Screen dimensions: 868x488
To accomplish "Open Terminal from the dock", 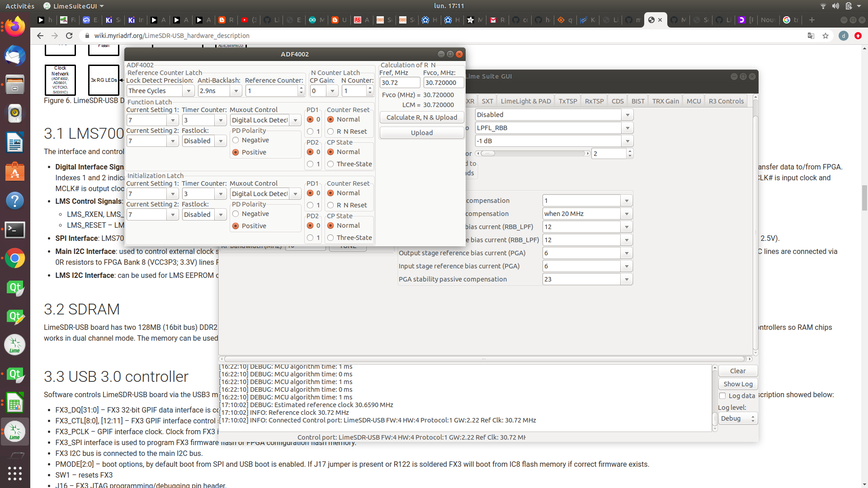I will (15, 230).
